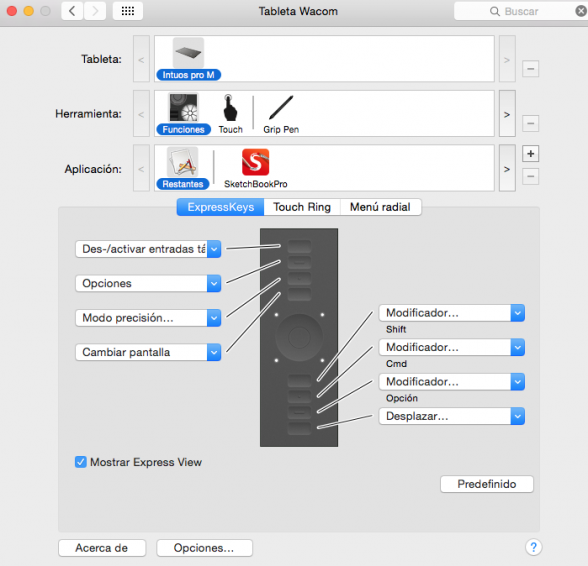Pick the Grip Pen tool icon
Viewport: 588px width, 566px height.
(x=281, y=107)
